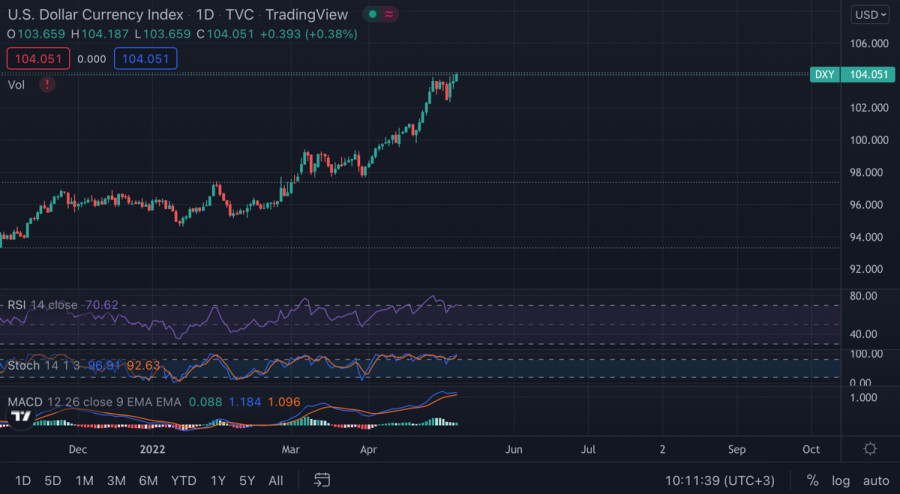This screenshot has height=494, width=900.
Task: Click the Mar label on time axis
Action: 290,449
